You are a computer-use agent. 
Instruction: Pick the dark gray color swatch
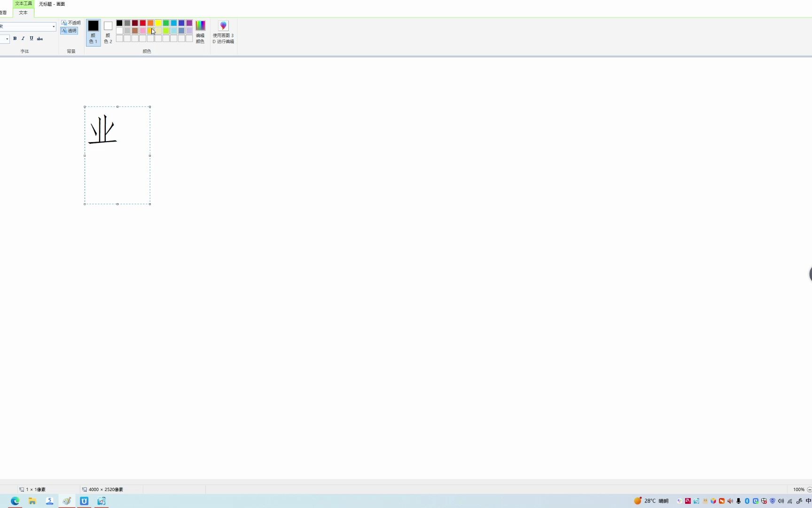(x=127, y=23)
